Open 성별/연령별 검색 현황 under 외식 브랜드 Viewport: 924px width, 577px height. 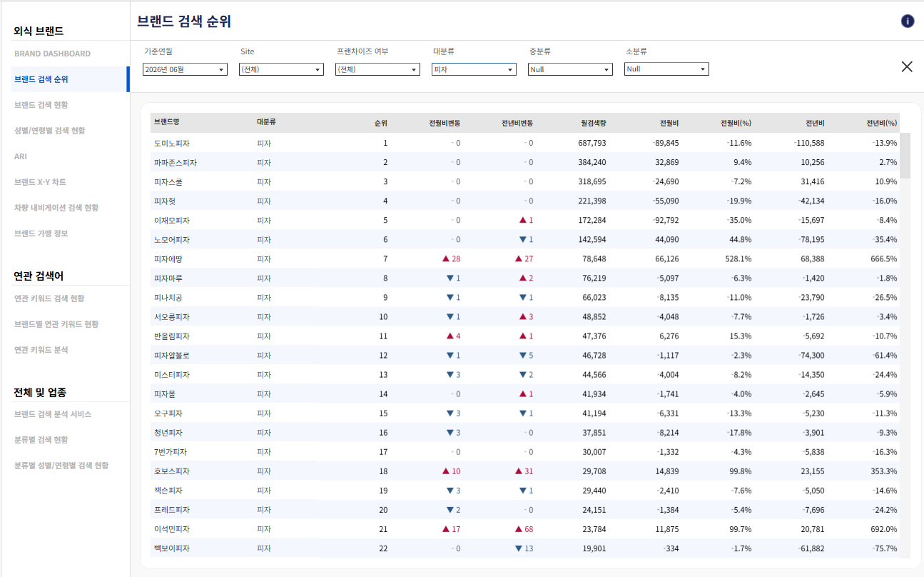coord(49,131)
